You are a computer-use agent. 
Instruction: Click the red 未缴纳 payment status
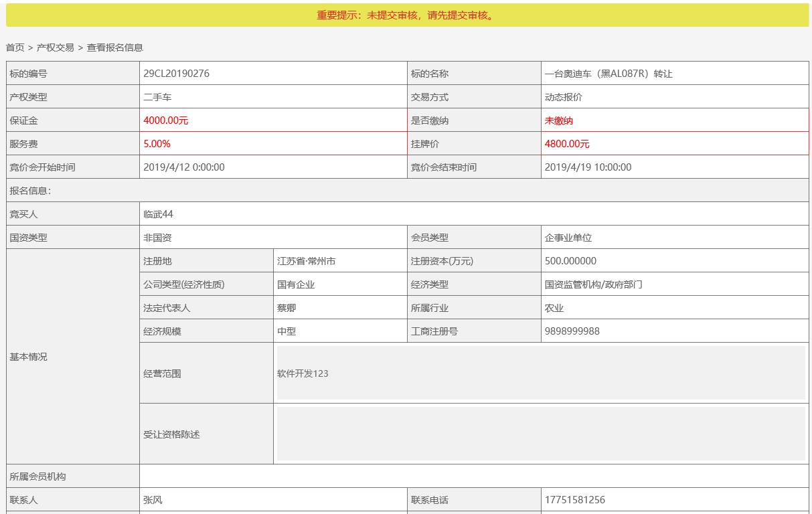click(x=559, y=120)
